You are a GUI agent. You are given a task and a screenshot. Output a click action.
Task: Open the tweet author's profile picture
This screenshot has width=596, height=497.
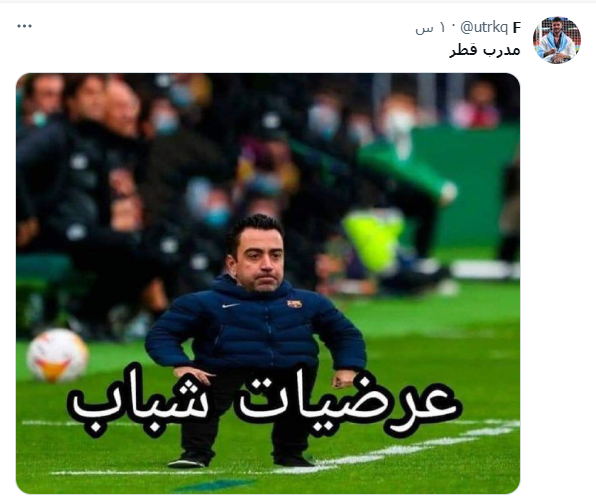click(x=556, y=40)
